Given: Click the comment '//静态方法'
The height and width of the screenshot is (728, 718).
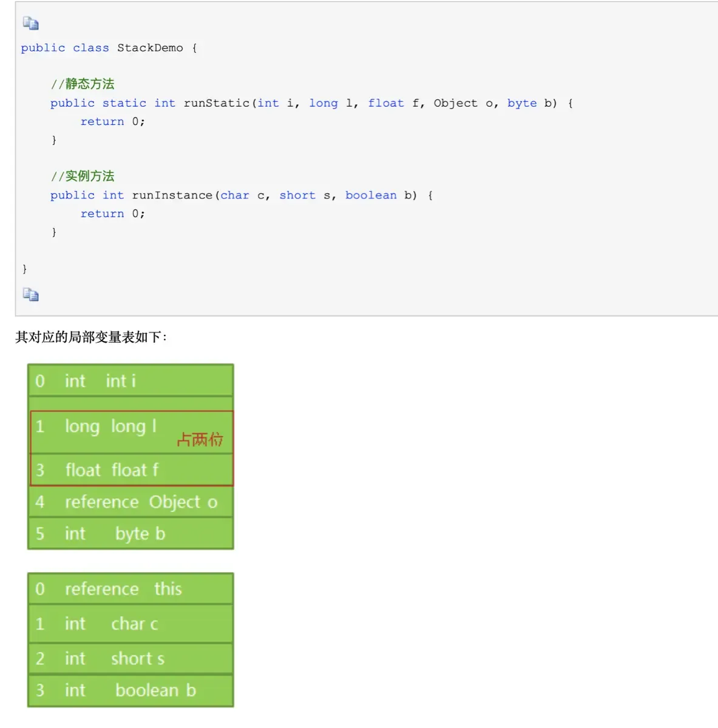Looking at the screenshot, I should (x=83, y=84).
